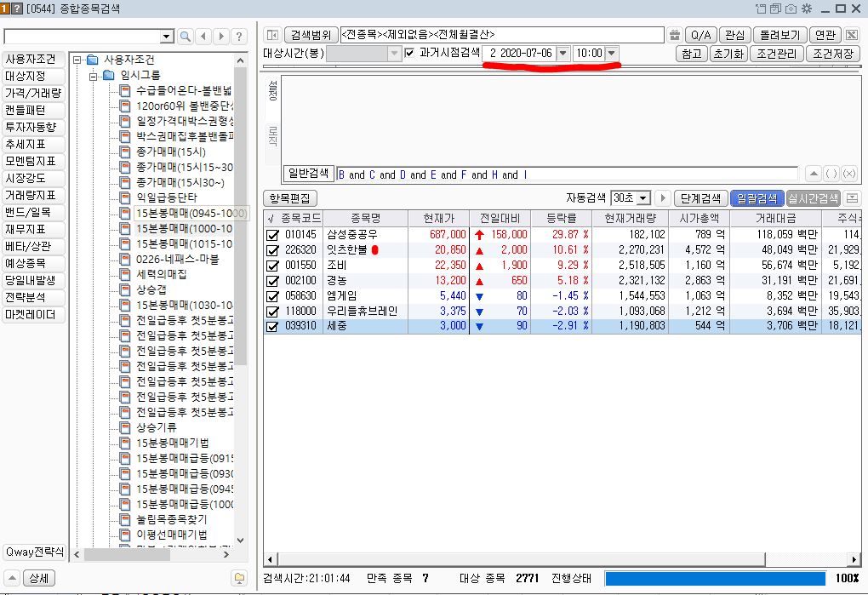
Task: Go to next search result arrow
Action: point(221,37)
